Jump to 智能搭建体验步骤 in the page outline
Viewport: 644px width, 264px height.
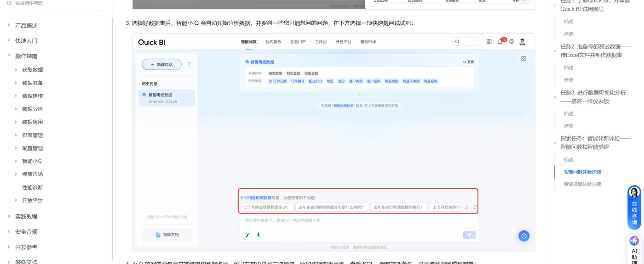pos(582,184)
